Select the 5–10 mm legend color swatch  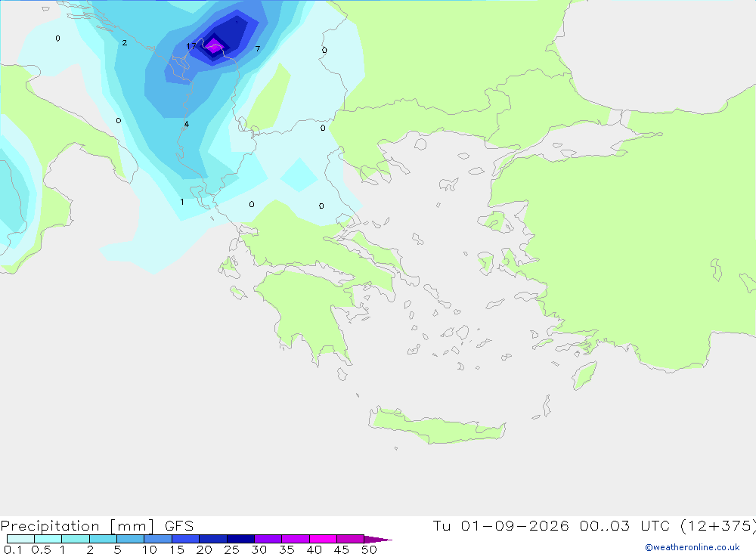click(x=131, y=539)
